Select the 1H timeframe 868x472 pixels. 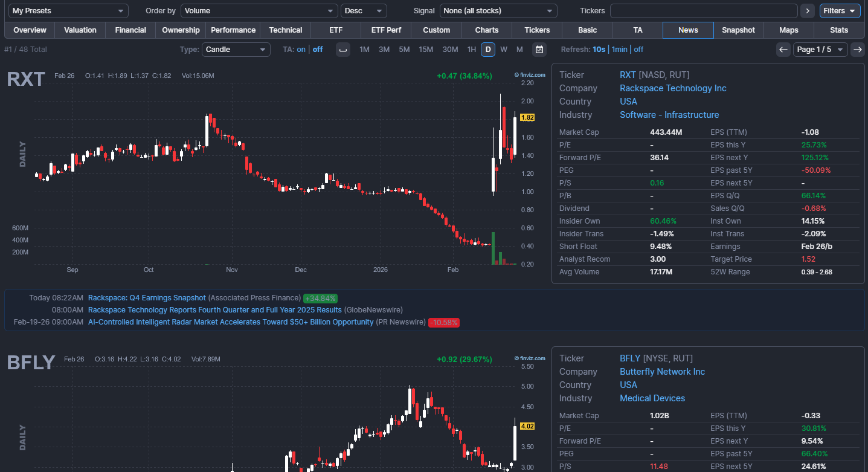click(x=472, y=50)
